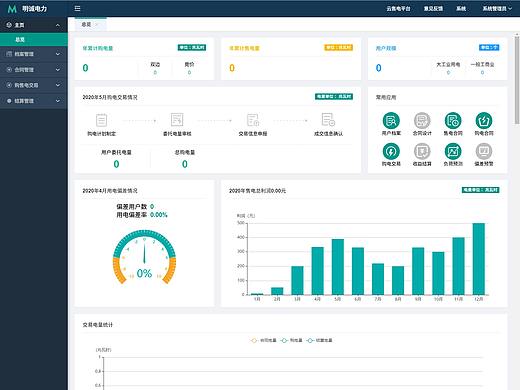This screenshot has width=520, height=390.
Task: Click the green M logo in header
Action: (12, 9)
